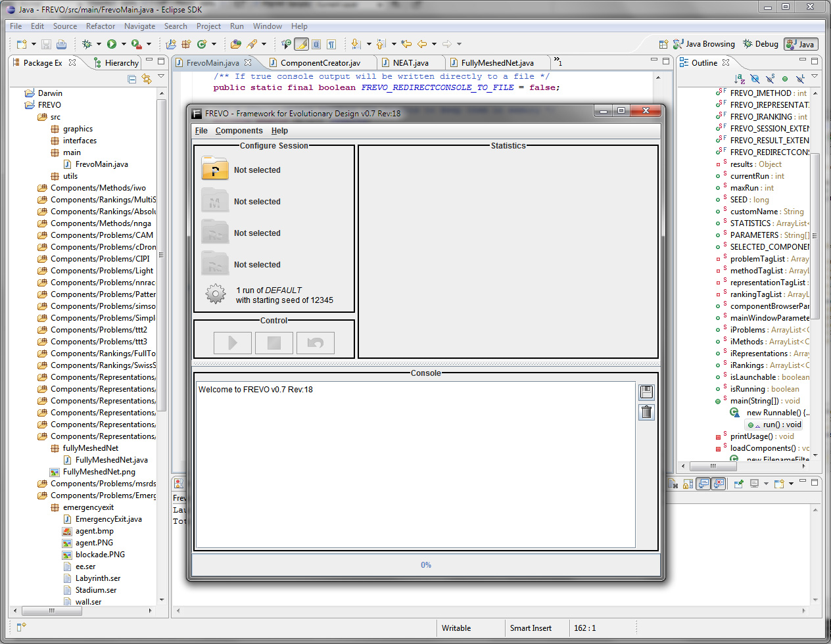Toggle Hide Fields in Outline
Viewport: 831px width, 644px height.
(755, 79)
